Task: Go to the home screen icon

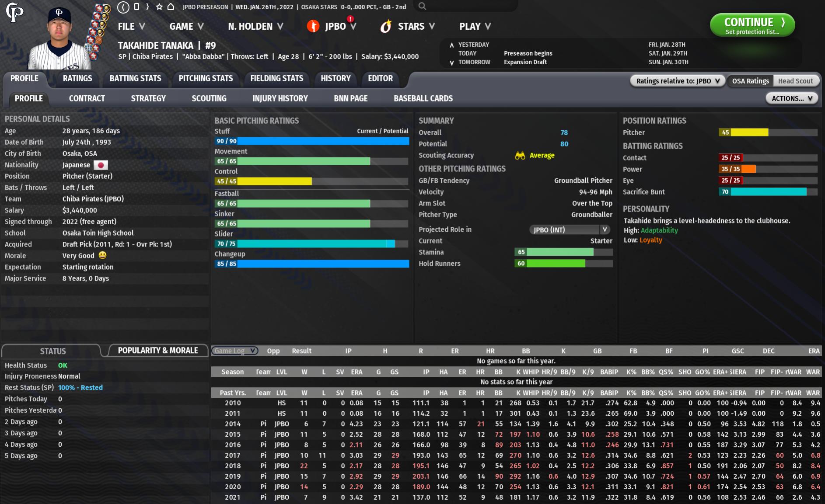Action: 171,7
